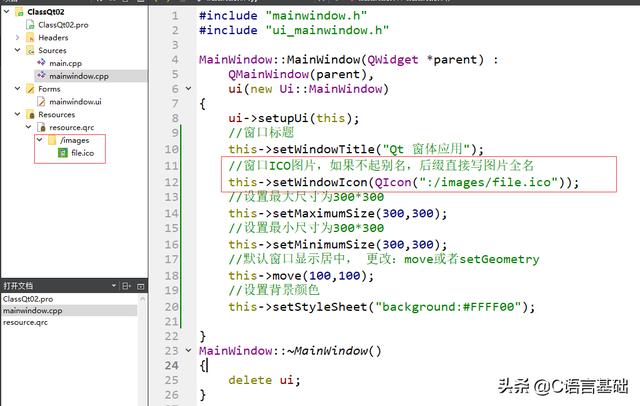Click the QWidget parameter type

pos(393,60)
